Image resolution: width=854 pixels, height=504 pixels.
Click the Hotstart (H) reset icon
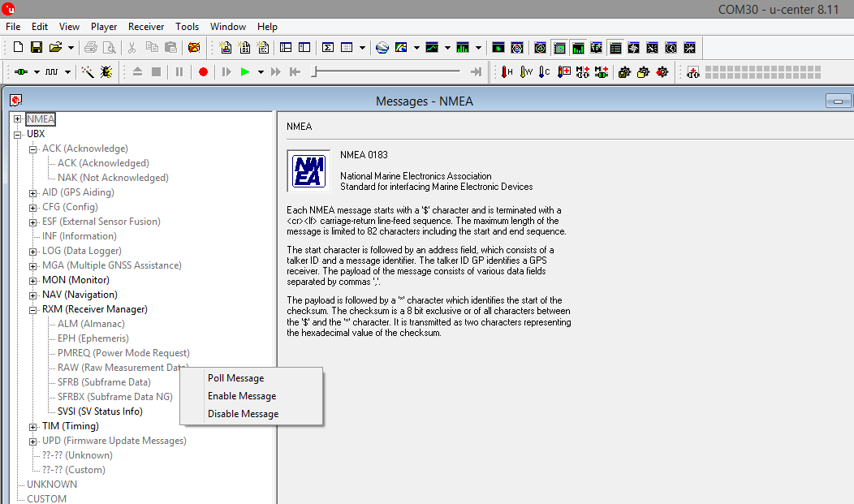pyautogui.click(x=507, y=72)
